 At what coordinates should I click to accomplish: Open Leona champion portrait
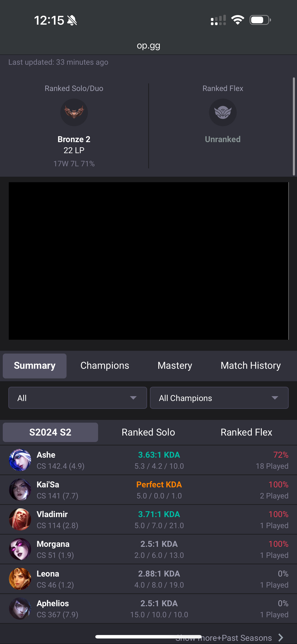tap(20, 579)
